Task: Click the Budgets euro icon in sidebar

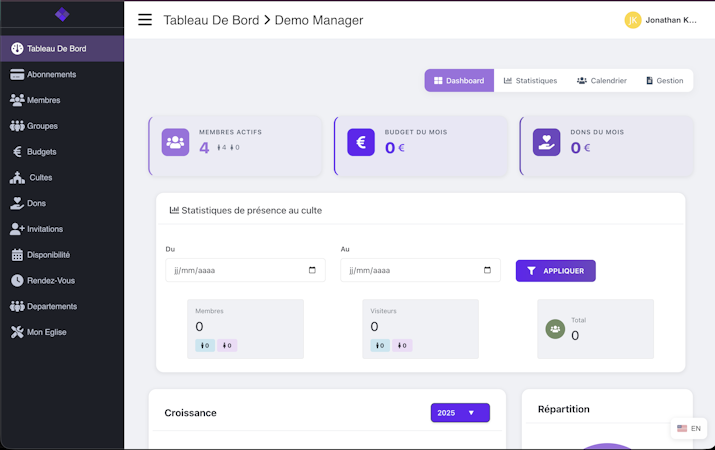Action: pyautogui.click(x=17, y=151)
